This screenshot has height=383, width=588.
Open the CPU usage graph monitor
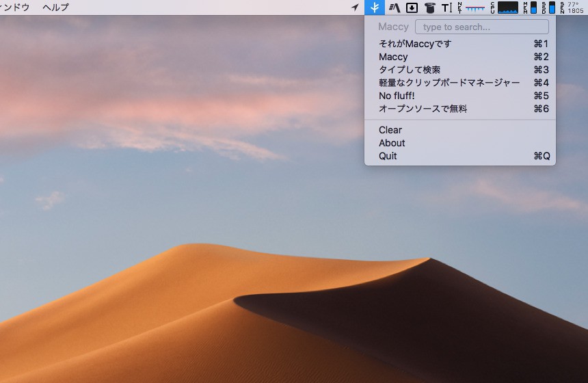[x=505, y=8]
